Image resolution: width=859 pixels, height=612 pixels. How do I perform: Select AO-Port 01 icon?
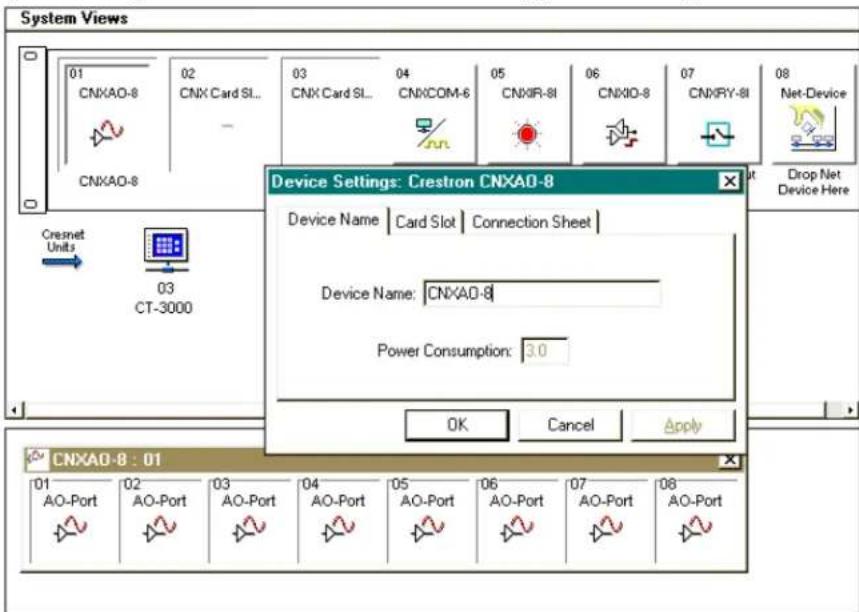(70, 529)
